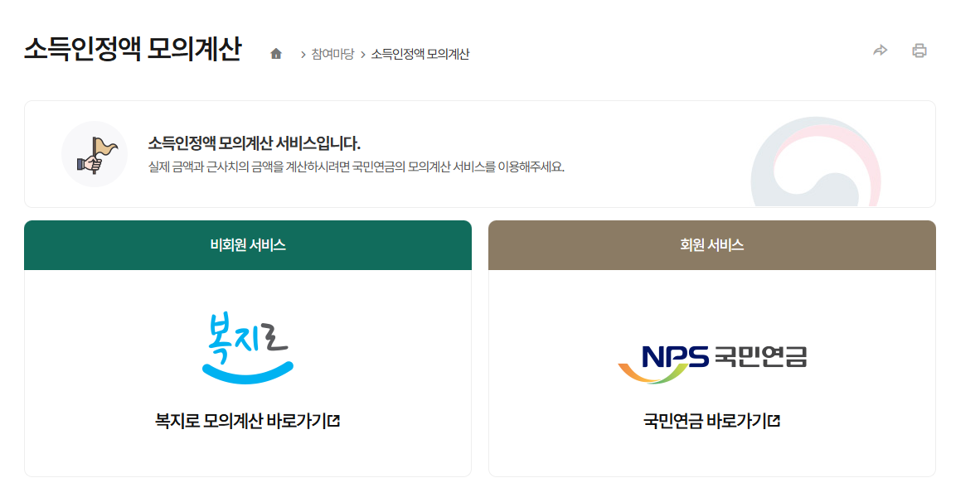The image size is (980, 478).
Task: Click the 복지로 logo image
Action: click(x=248, y=347)
